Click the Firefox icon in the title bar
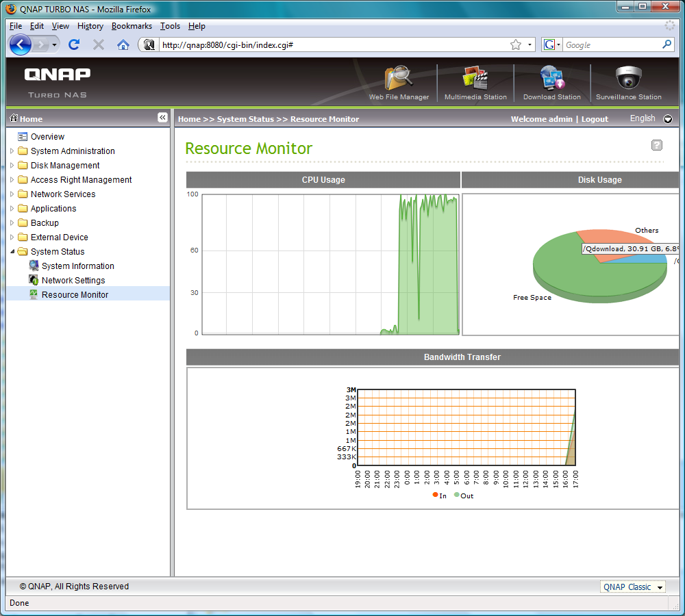This screenshot has width=685, height=616. pyautogui.click(x=11, y=9)
